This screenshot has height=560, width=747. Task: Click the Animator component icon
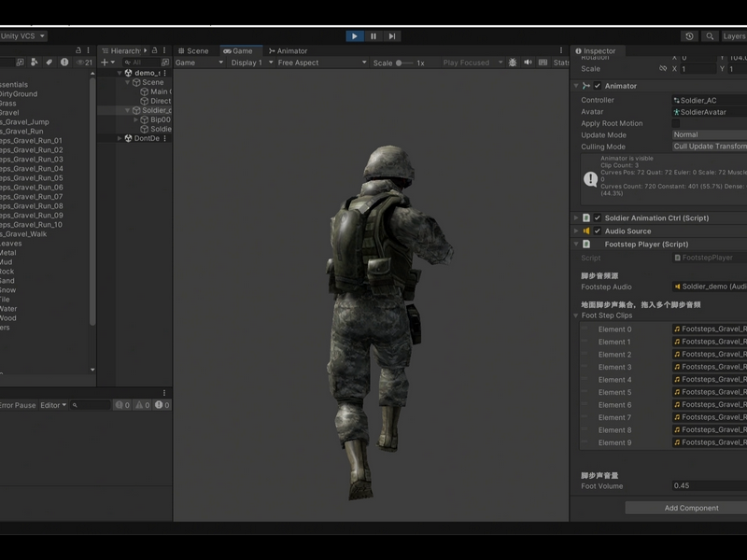click(586, 86)
